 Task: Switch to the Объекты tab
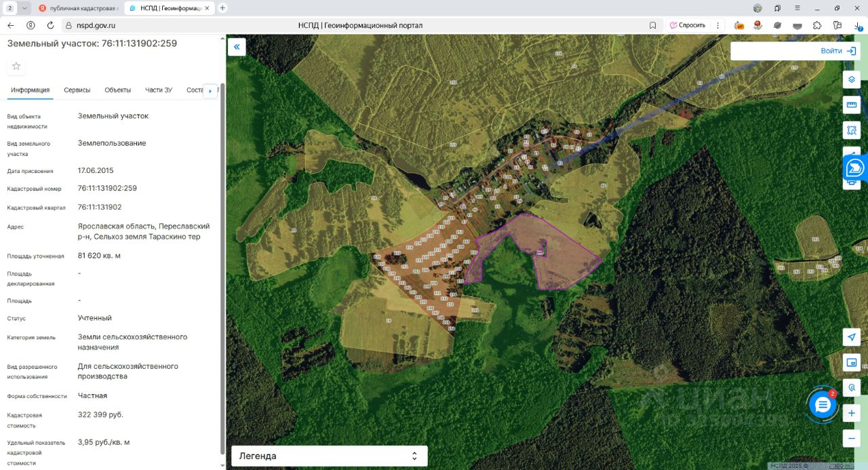tap(117, 90)
